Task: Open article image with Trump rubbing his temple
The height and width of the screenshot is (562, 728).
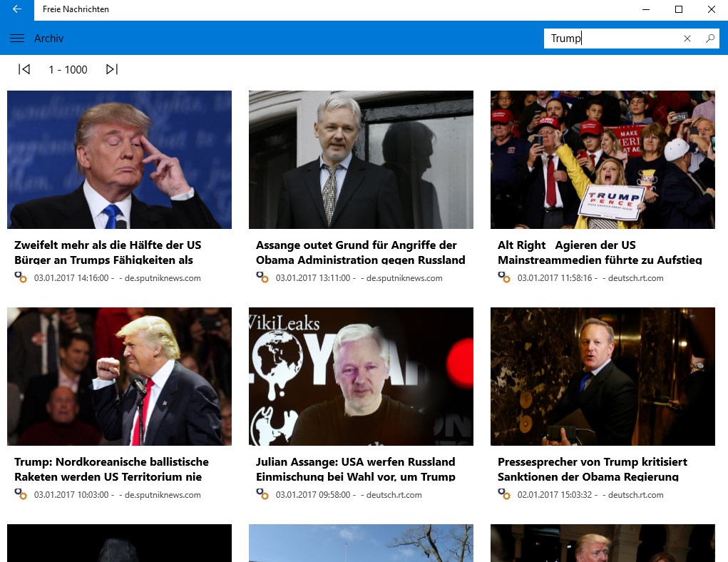Action: pos(119,159)
